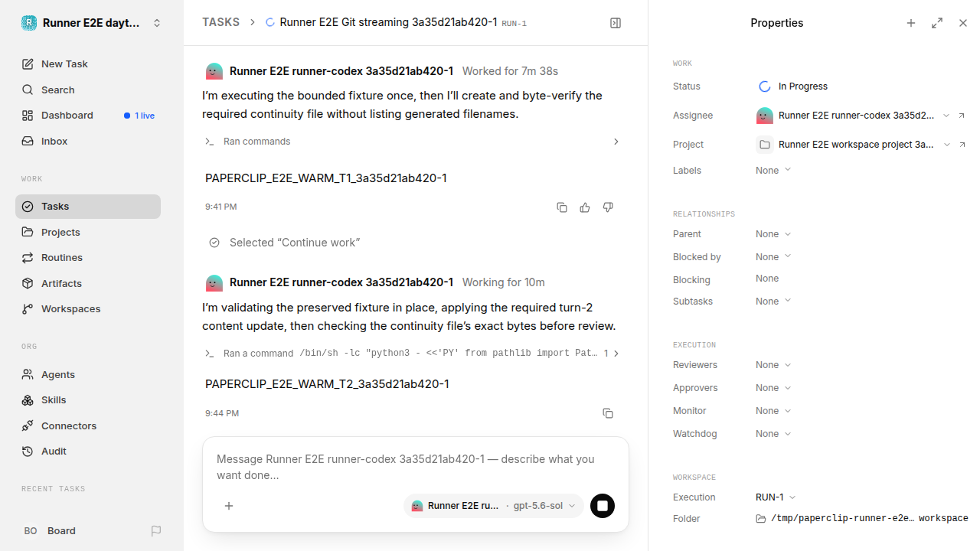Open Search in sidebar

[88, 90]
